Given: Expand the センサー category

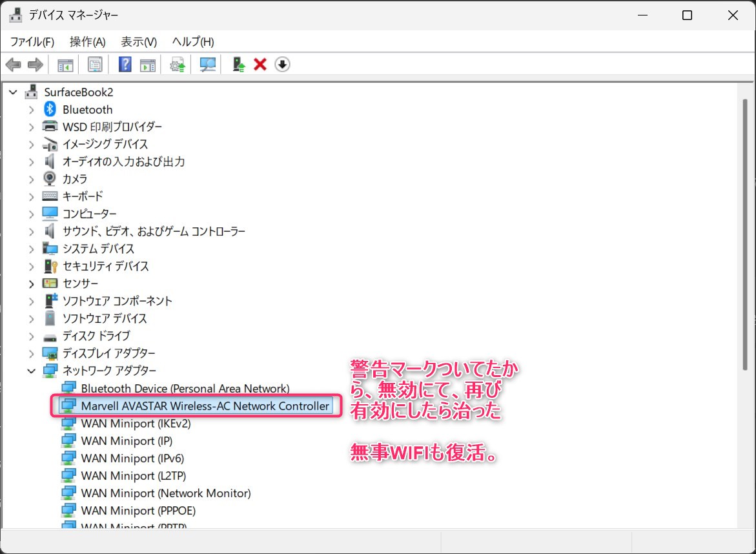Looking at the screenshot, I should [32, 284].
